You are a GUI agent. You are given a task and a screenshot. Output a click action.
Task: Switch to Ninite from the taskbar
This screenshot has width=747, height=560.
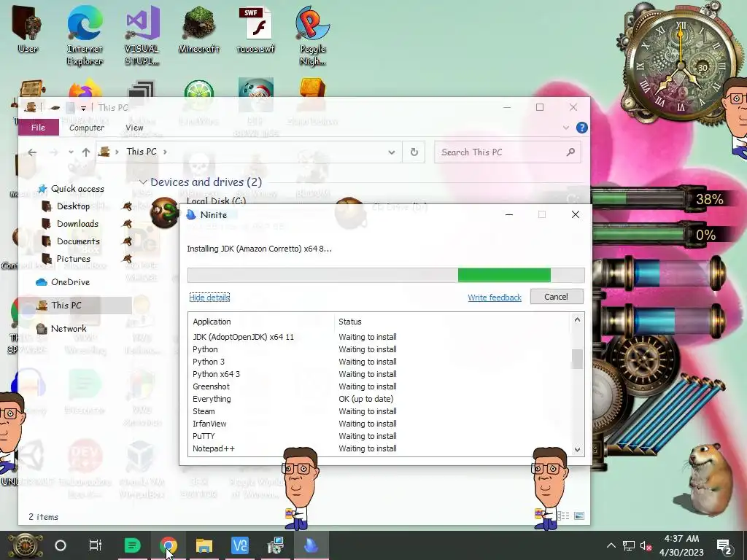311,545
